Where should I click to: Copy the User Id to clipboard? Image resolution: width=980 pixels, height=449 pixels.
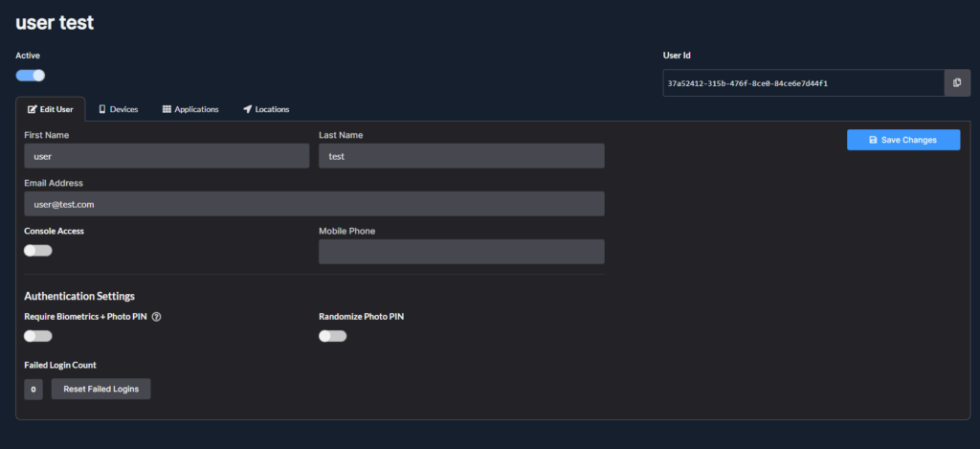(x=957, y=83)
